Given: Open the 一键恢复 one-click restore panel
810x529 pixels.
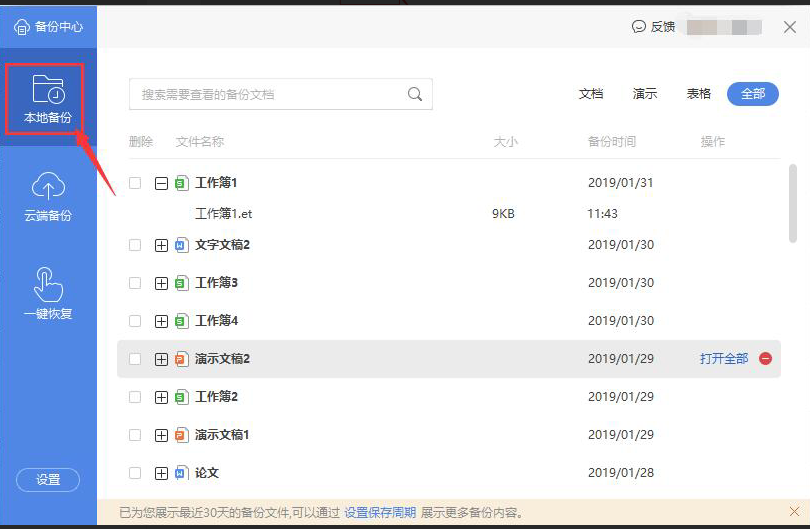Looking at the screenshot, I should tap(48, 293).
